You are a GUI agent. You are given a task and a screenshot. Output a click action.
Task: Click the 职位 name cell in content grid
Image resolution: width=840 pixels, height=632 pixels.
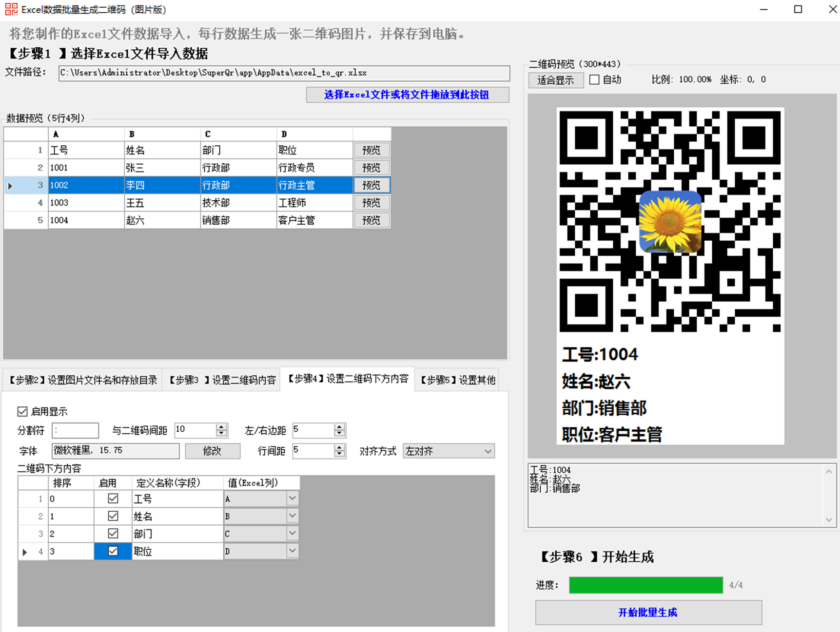coord(177,551)
